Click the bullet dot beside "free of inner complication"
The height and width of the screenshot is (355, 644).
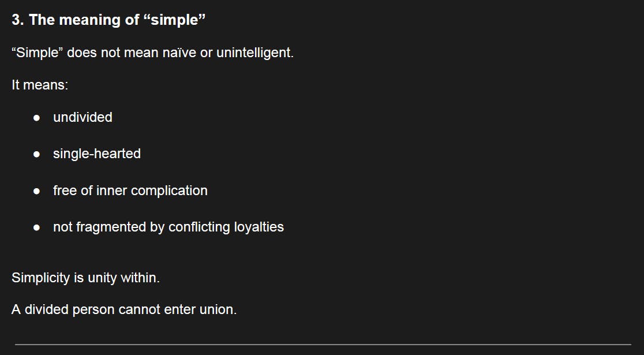37,191
